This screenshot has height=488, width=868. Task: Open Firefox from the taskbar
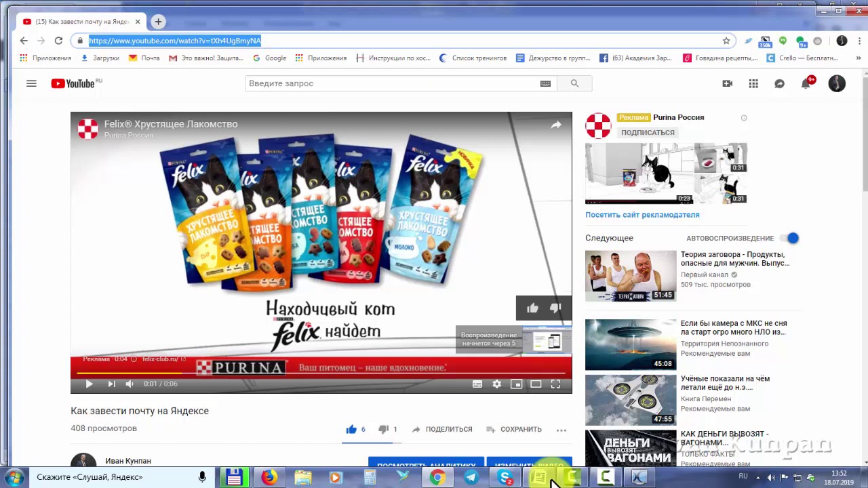tap(269, 477)
